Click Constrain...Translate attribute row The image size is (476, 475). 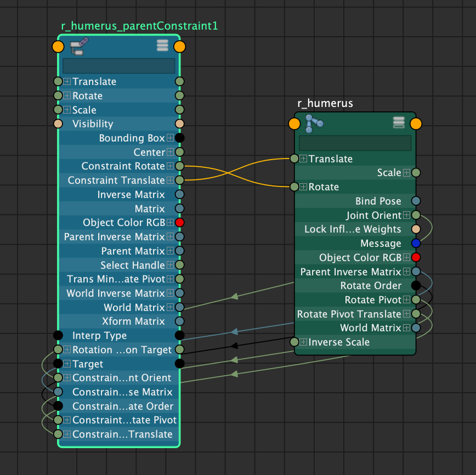tap(118, 434)
